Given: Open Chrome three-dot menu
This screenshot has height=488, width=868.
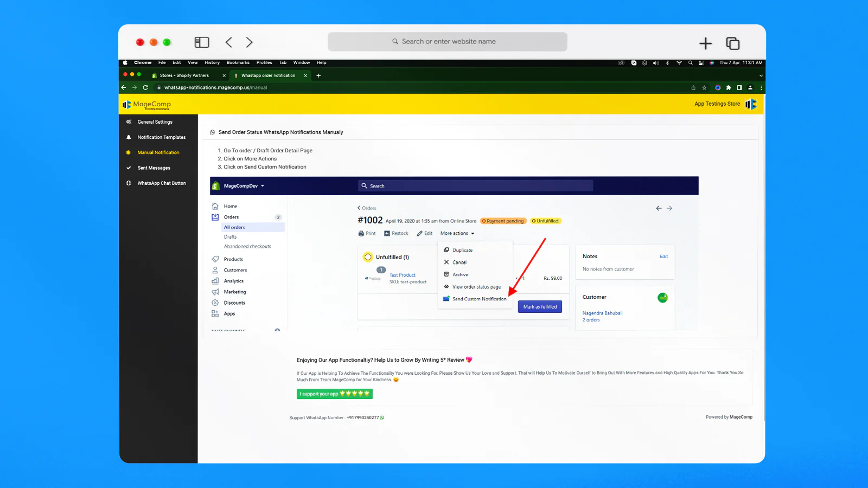Looking at the screenshot, I should [x=761, y=87].
